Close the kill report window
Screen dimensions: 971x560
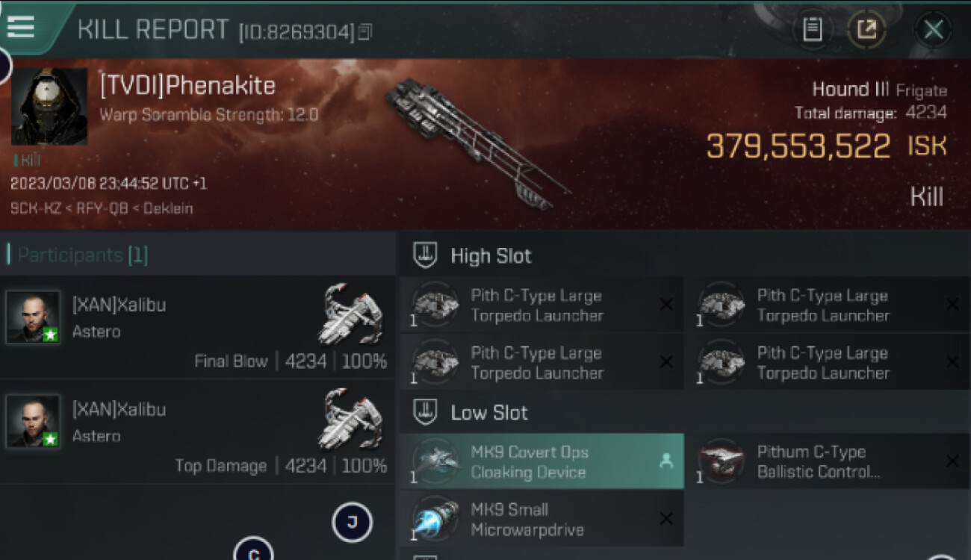[x=933, y=30]
